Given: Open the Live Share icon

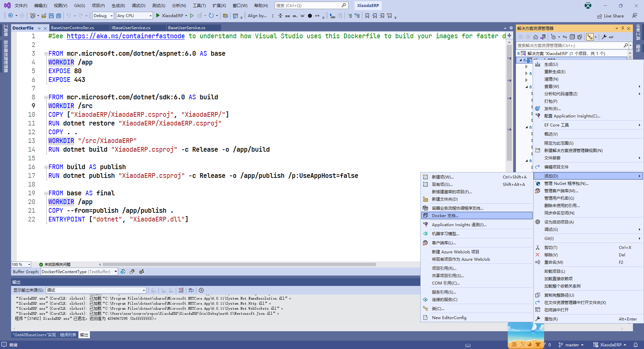Looking at the screenshot, I should pos(611,16).
